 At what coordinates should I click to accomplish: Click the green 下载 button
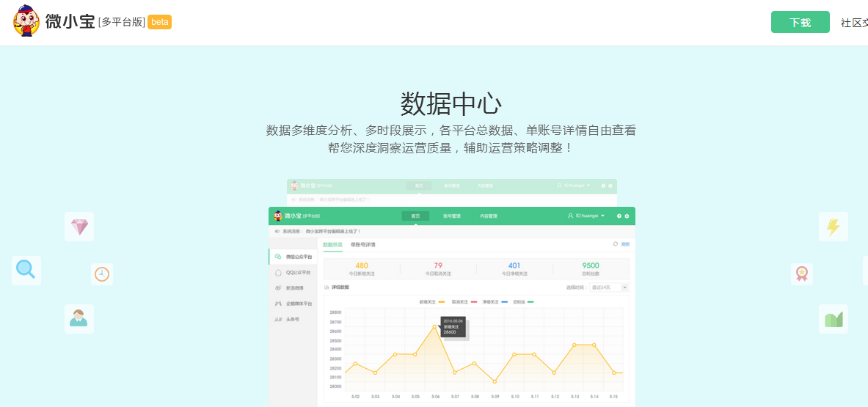(x=800, y=22)
